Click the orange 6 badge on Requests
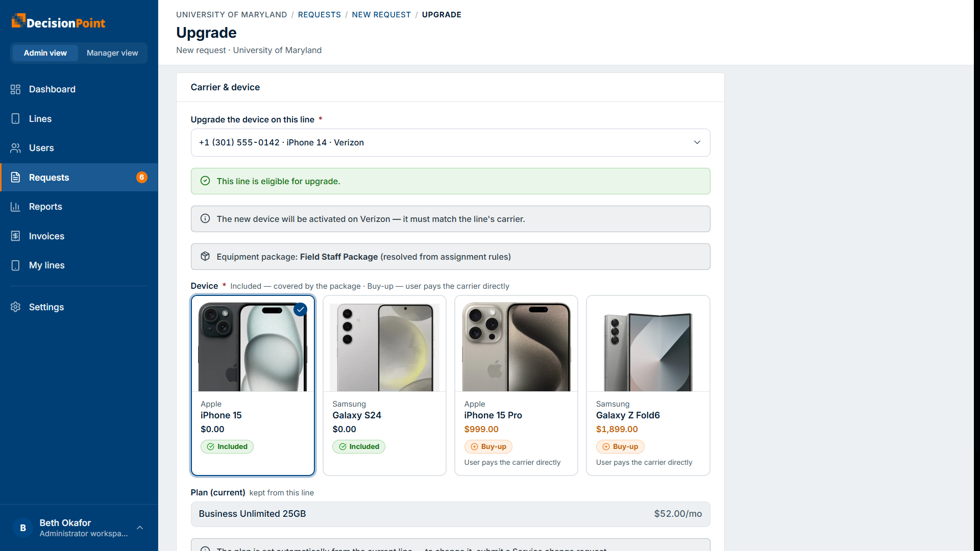 click(x=142, y=178)
